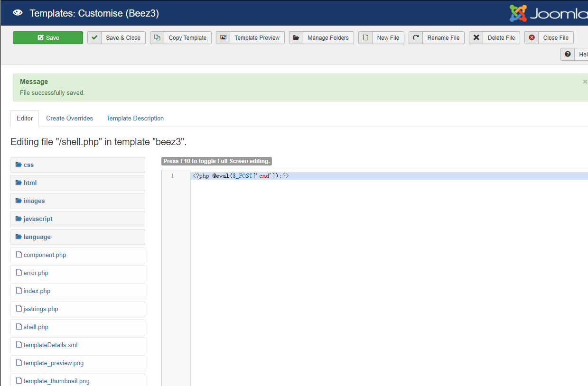Viewport: 588px width, 386px height.
Task: Click the folder icon of Manage Folders
Action: tap(297, 38)
